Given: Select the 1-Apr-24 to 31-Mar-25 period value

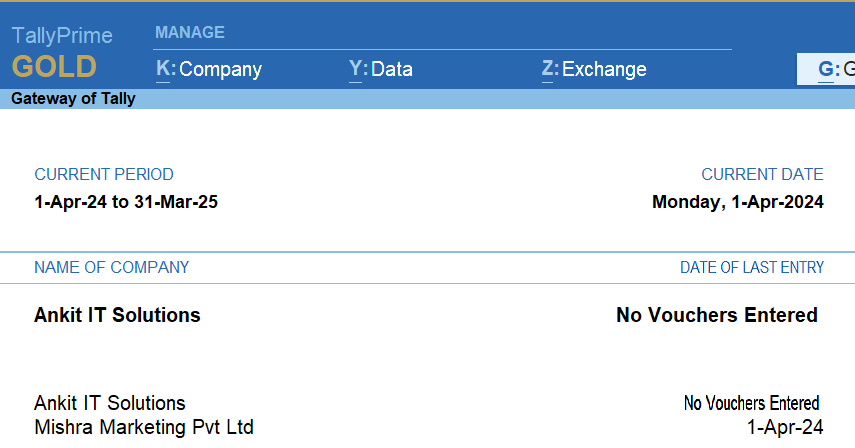Looking at the screenshot, I should pos(126,202).
